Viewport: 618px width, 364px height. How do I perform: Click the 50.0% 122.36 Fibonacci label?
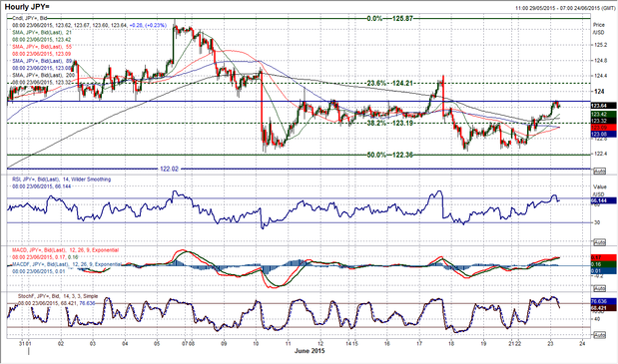coord(389,155)
